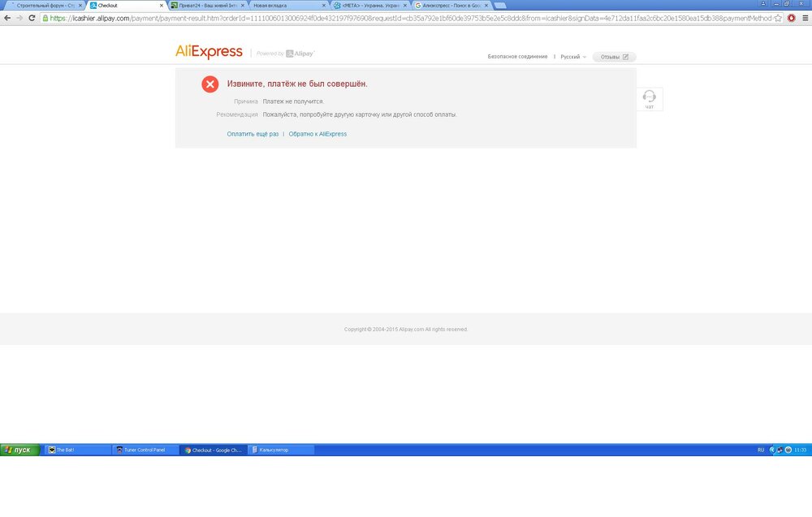Switch to the Новая вкладка tab
812x517 pixels.
click(x=287, y=6)
